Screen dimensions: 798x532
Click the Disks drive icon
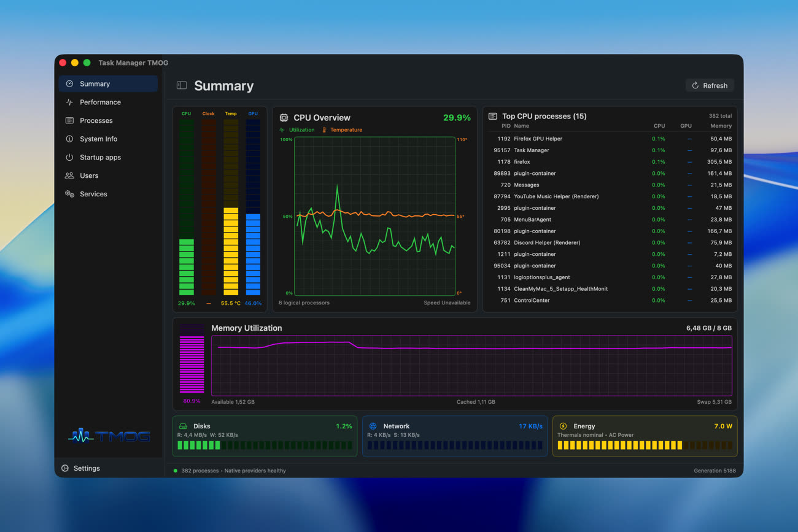pos(182,426)
